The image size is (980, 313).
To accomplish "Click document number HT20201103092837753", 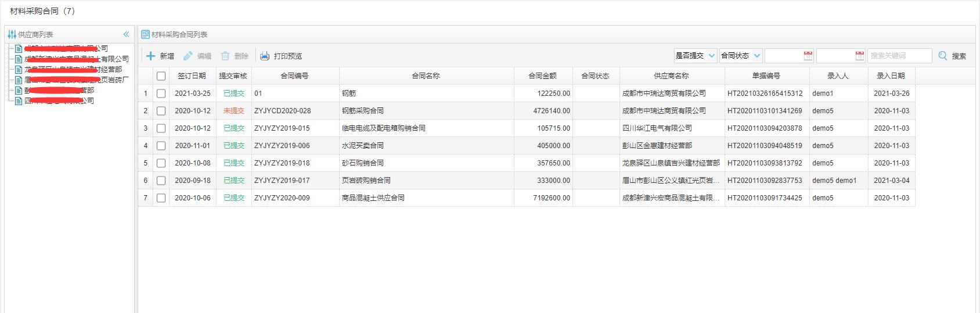I will pos(765,181).
